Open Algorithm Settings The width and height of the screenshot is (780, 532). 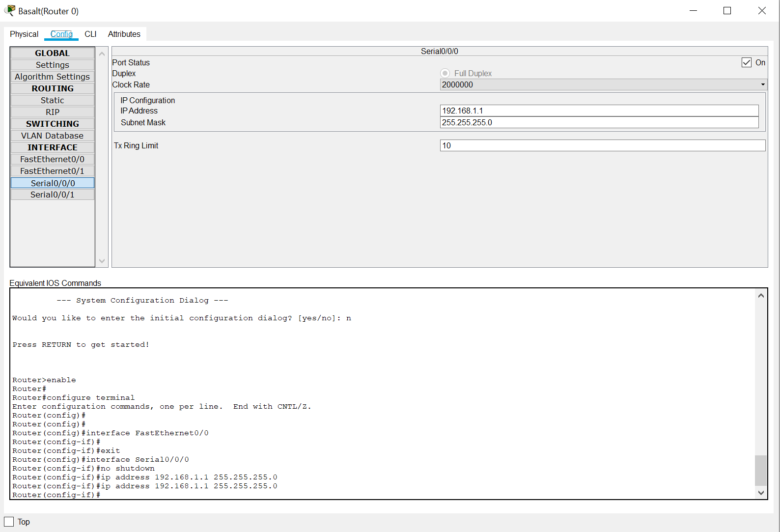tap(52, 77)
